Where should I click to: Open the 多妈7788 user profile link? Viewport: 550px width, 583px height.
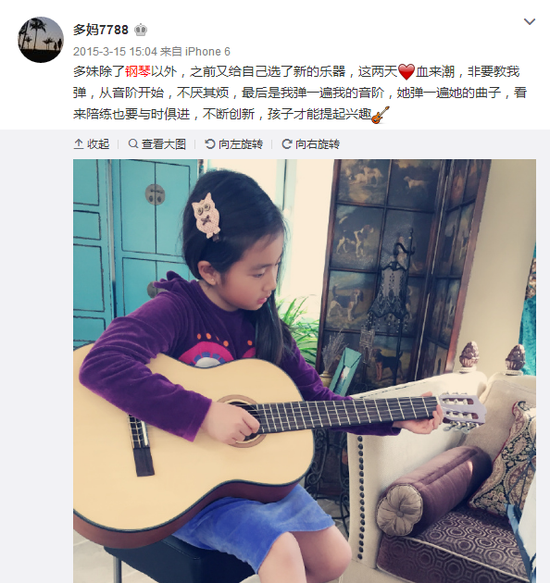[100, 29]
